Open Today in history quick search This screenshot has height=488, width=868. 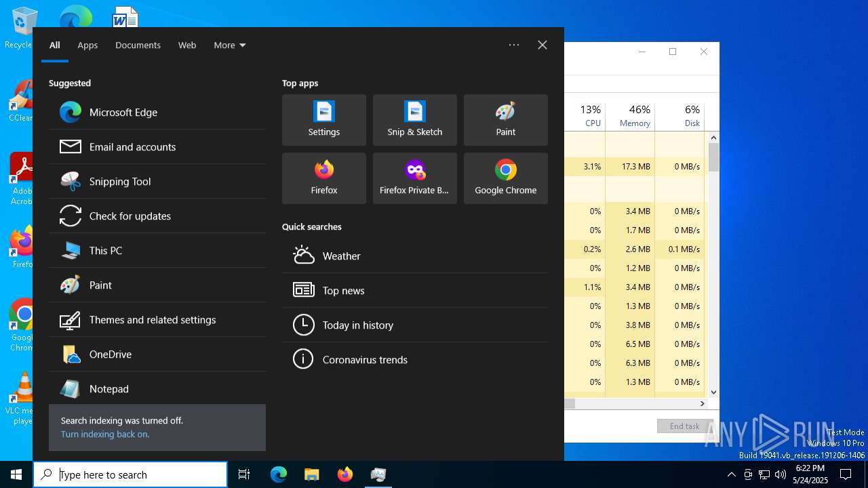click(x=415, y=325)
